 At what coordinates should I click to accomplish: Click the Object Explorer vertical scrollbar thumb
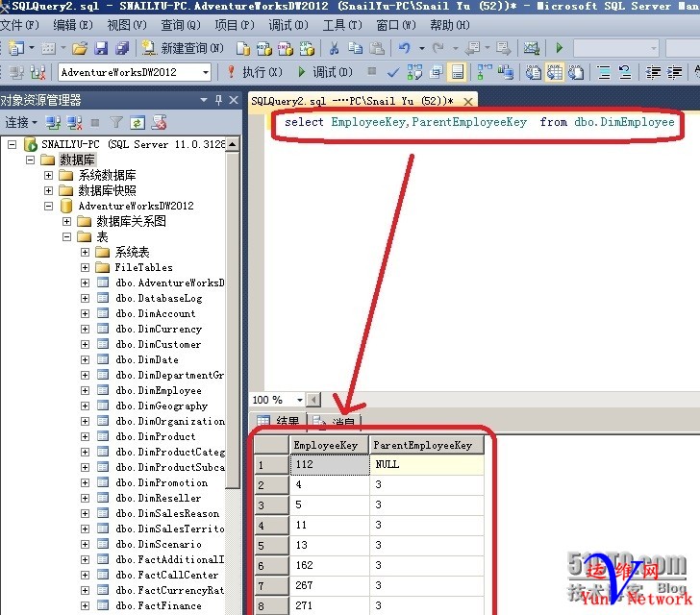coord(233,320)
